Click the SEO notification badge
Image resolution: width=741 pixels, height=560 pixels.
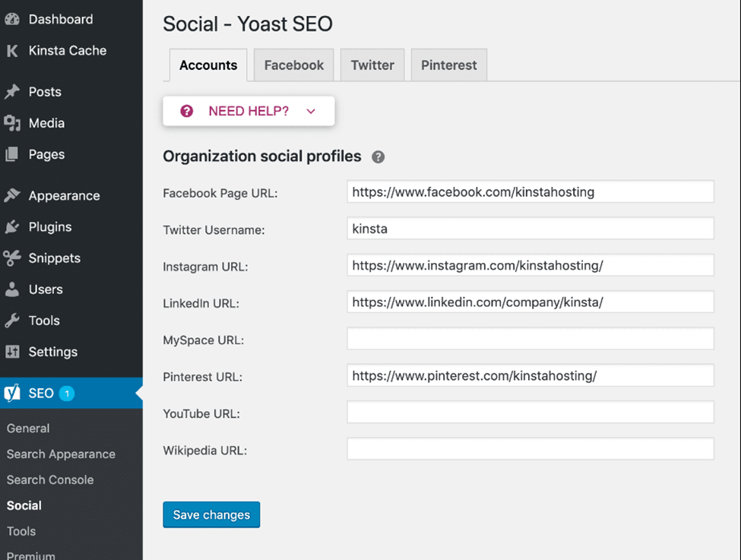click(67, 393)
